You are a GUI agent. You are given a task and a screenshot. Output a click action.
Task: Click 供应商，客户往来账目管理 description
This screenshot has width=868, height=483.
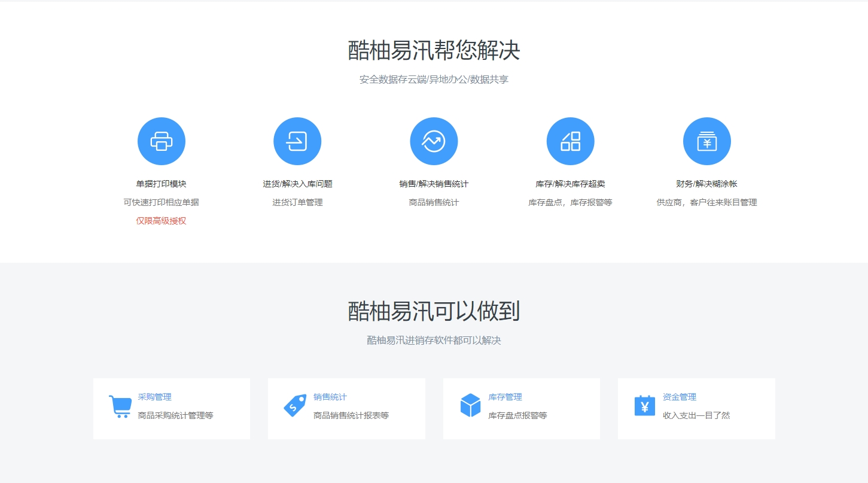click(x=706, y=202)
